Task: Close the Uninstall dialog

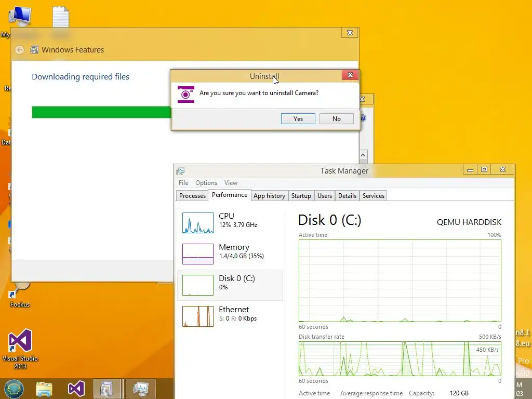Action: tap(350, 75)
